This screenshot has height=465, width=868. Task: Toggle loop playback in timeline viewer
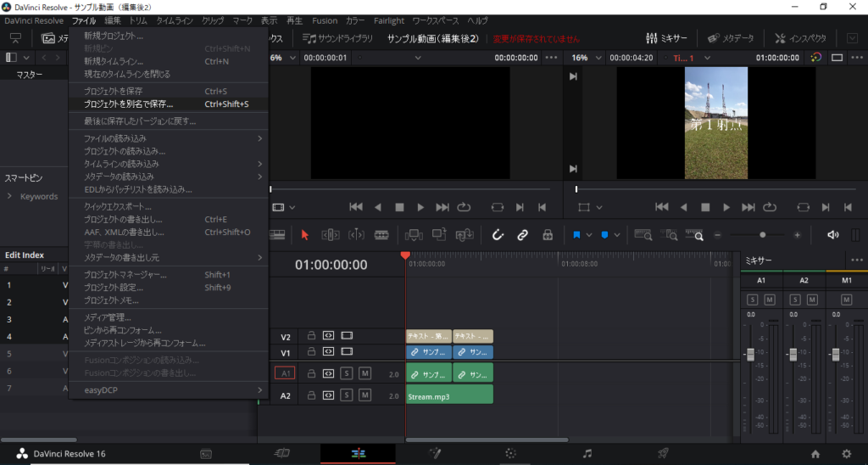pos(770,207)
